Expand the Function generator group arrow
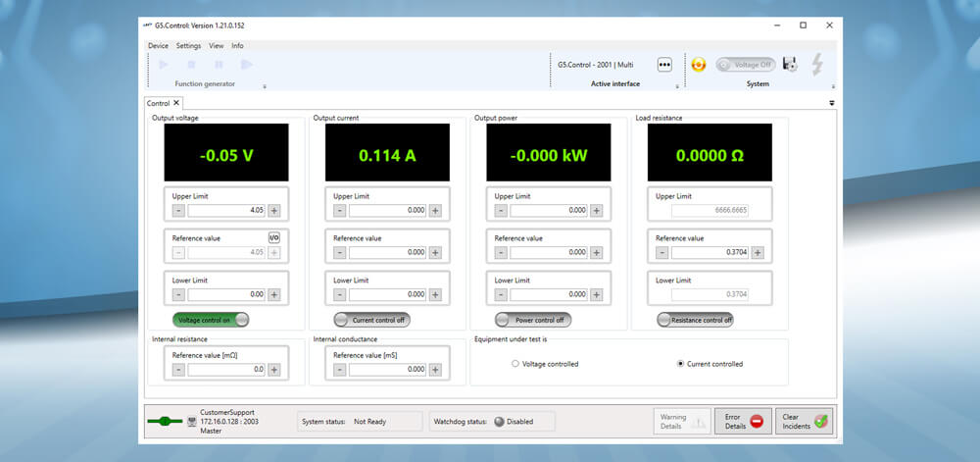Image resolution: width=980 pixels, height=462 pixels. 265,86
